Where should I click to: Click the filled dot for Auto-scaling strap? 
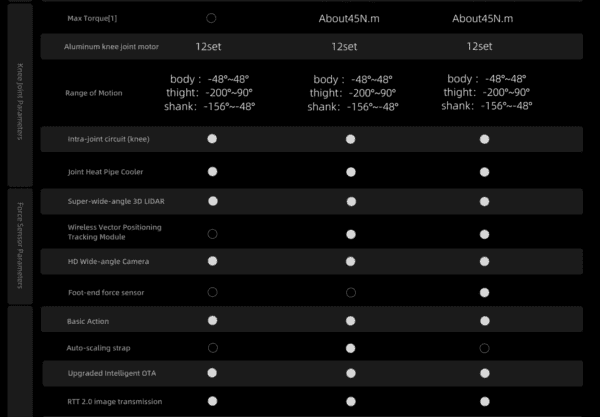coord(350,348)
